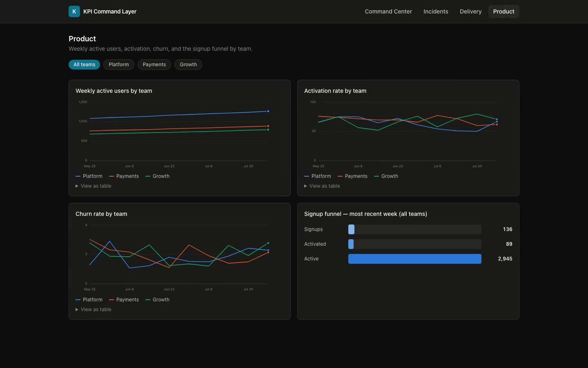This screenshot has width=588, height=368.
Task: Click the Signups label in the funnel
Action: (314, 229)
